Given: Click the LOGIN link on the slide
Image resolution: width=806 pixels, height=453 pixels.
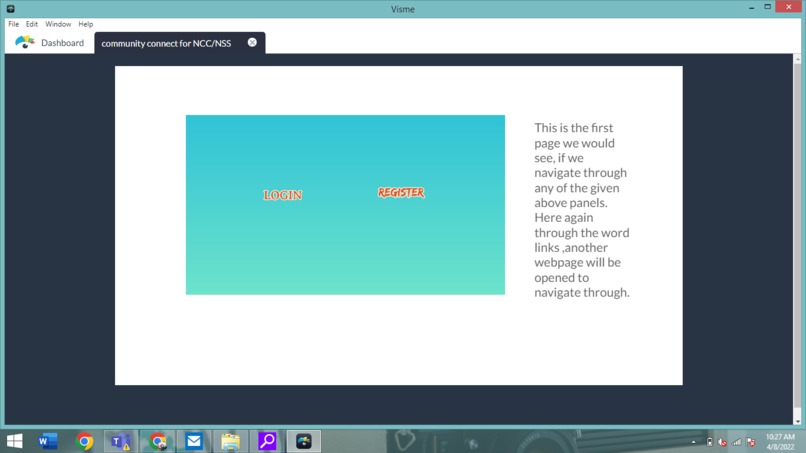Looking at the screenshot, I should pos(283,195).
